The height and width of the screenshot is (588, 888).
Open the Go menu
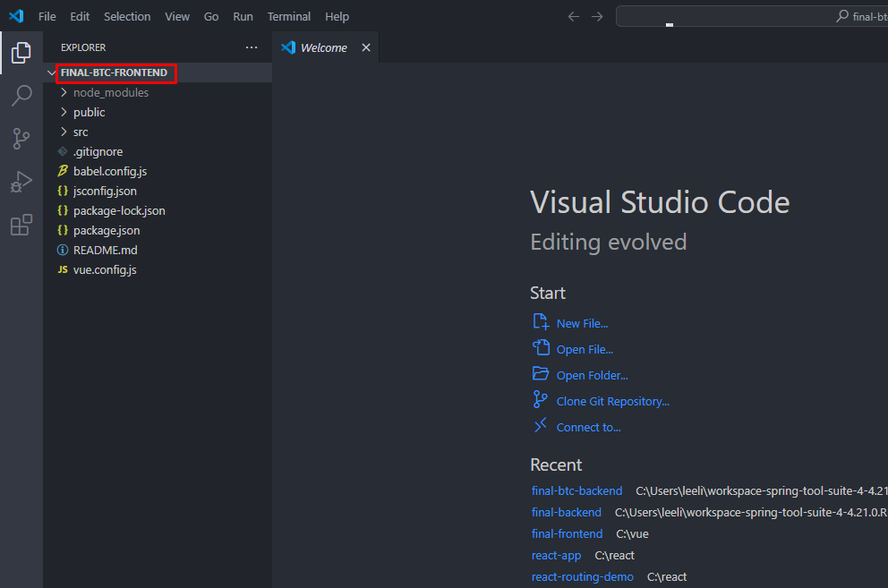[x=211, y=16]
